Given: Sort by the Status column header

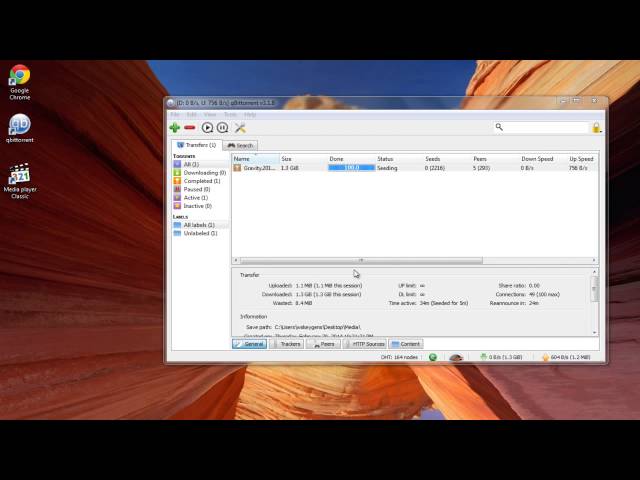Looking at the screenshot, I should (x=399, y=159).
